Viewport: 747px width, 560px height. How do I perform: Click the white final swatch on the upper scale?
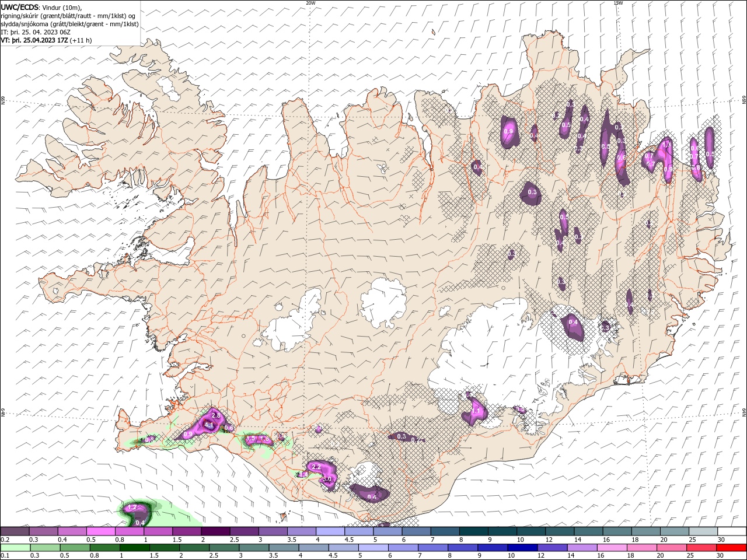(x=732, y=531)
